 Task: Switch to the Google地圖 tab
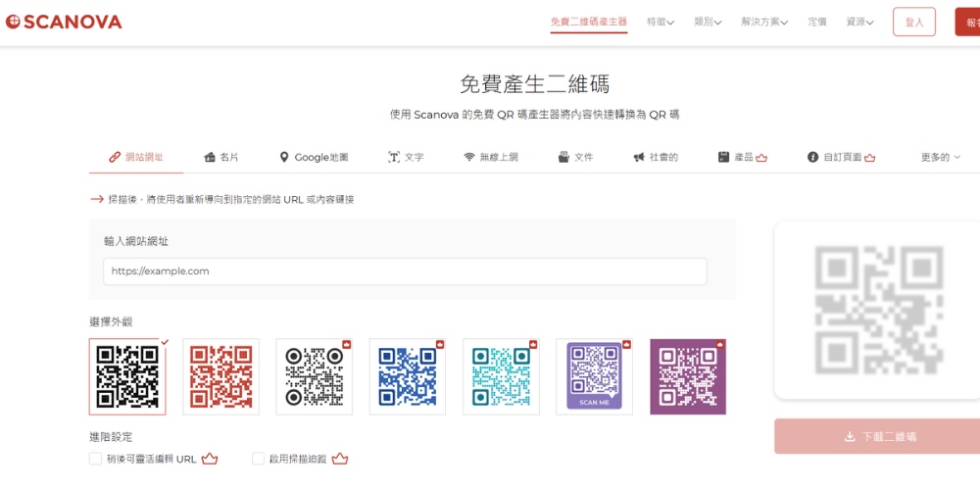click(x=314, y=158)
